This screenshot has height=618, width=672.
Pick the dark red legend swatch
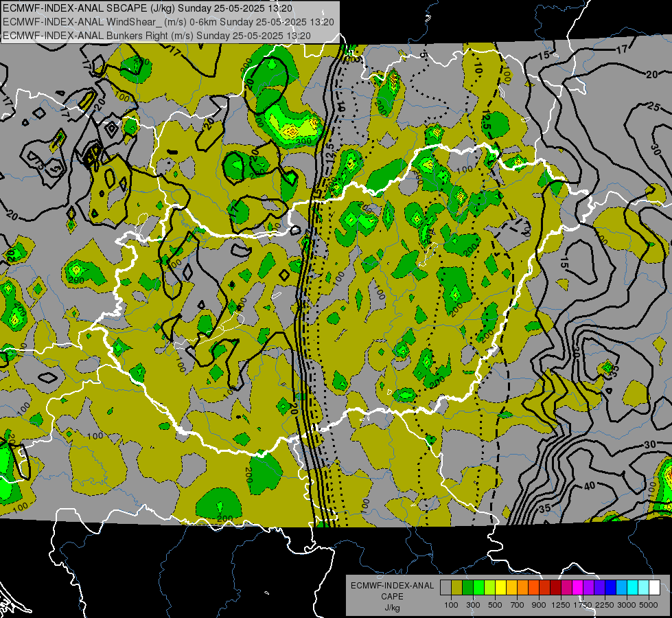pyautogui.click(x=555, y=588)
